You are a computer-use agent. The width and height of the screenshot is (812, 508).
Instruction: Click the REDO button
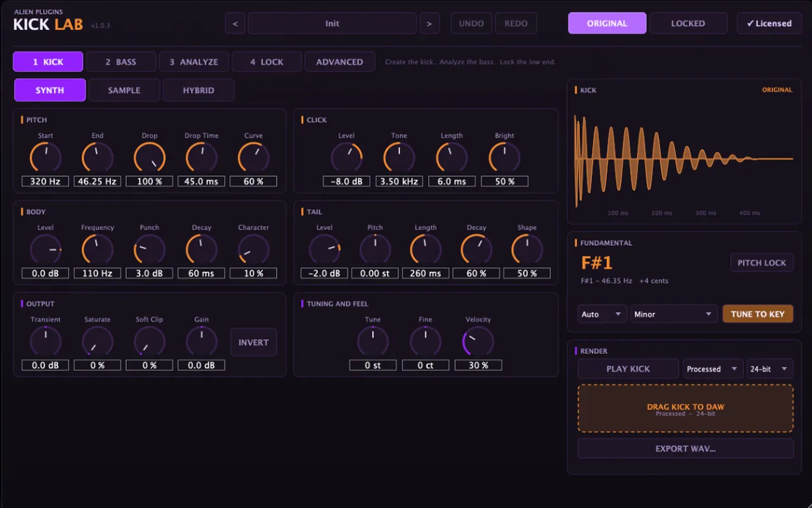point(516,23)
